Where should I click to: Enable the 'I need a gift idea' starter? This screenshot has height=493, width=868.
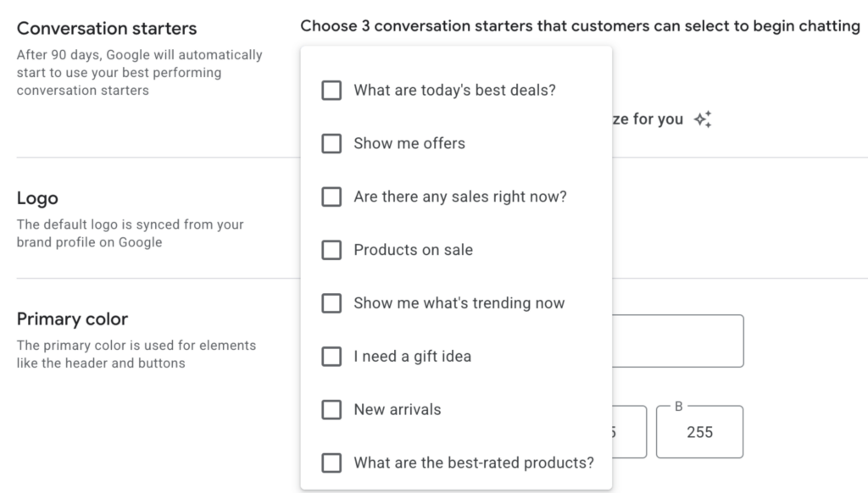[x=331, y=356]
